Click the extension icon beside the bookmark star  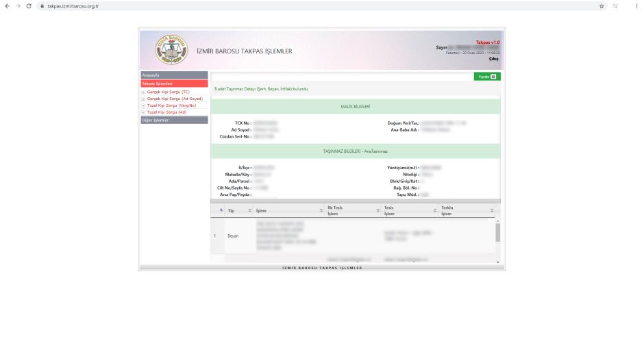[615, 6]
